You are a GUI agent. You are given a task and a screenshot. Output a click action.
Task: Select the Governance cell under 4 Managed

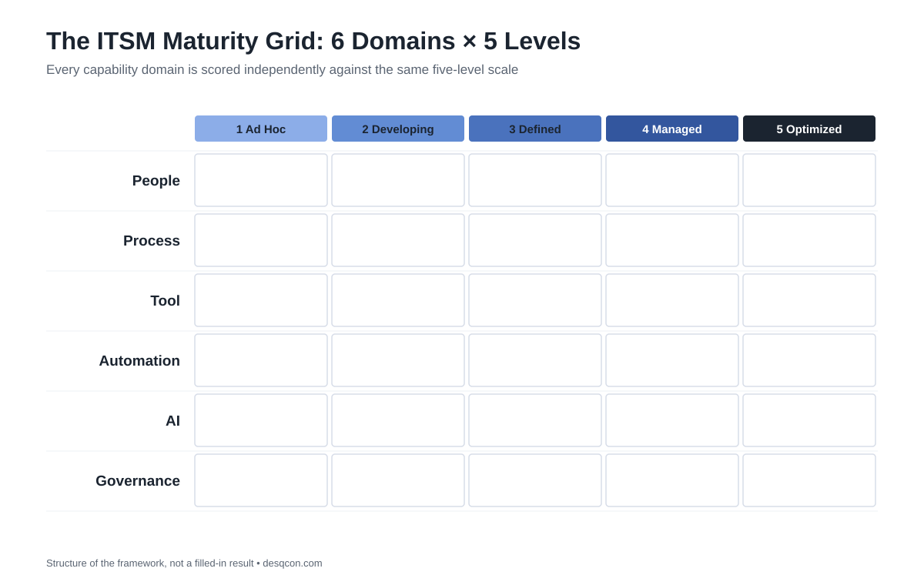click(672, 480)
